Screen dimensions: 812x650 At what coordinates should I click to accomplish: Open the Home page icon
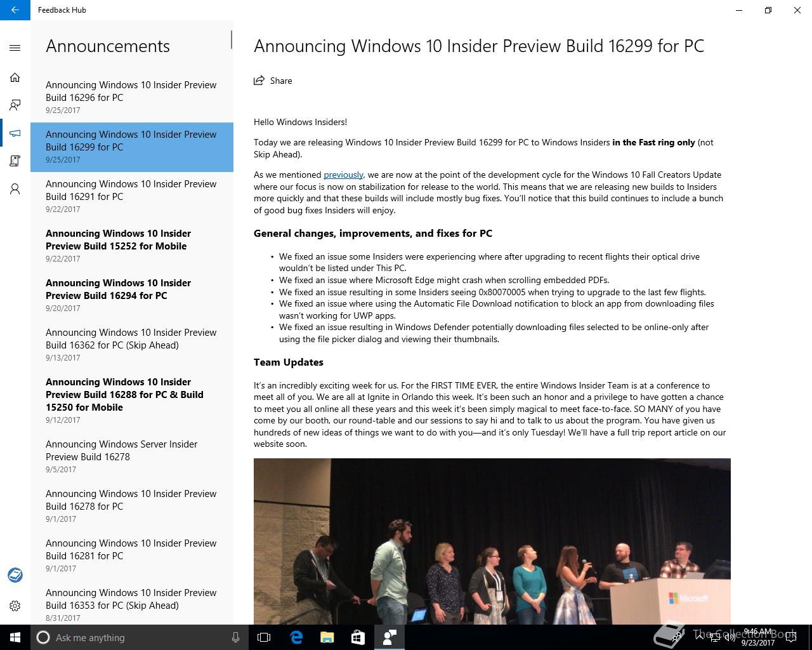click(15, 77)
